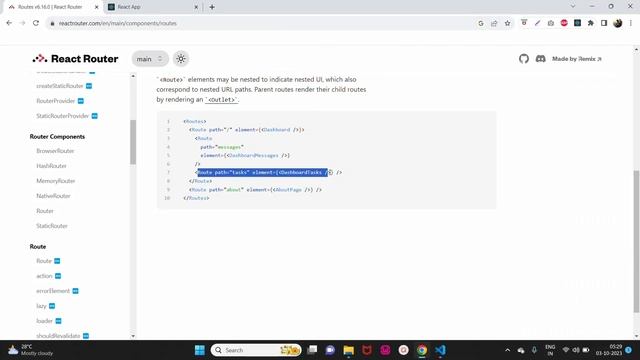Open Router docs link in sidebar
Viewport: 640px width, 360px height.
click(44, 211)
